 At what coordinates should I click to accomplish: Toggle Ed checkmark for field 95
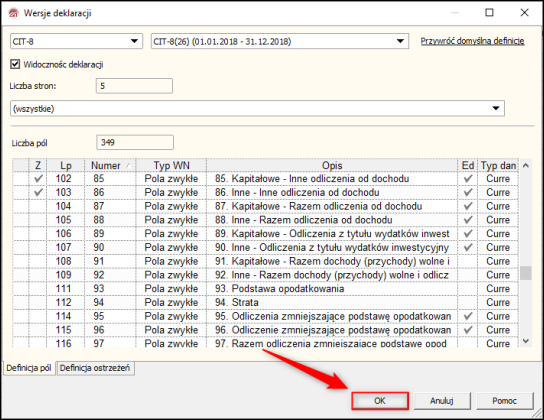click(x=468, y=316)
